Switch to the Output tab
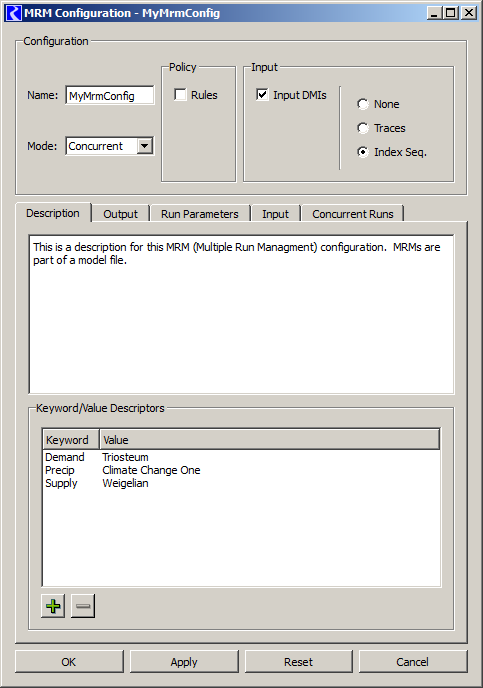 120,214
